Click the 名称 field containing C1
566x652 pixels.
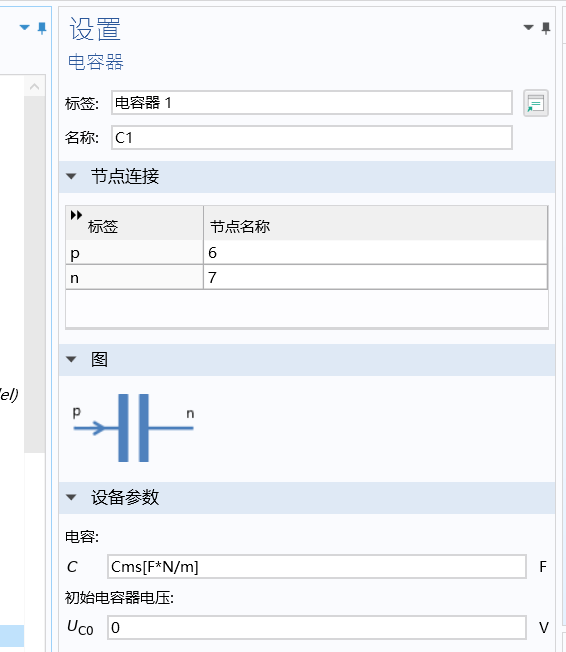pos(311,138)
